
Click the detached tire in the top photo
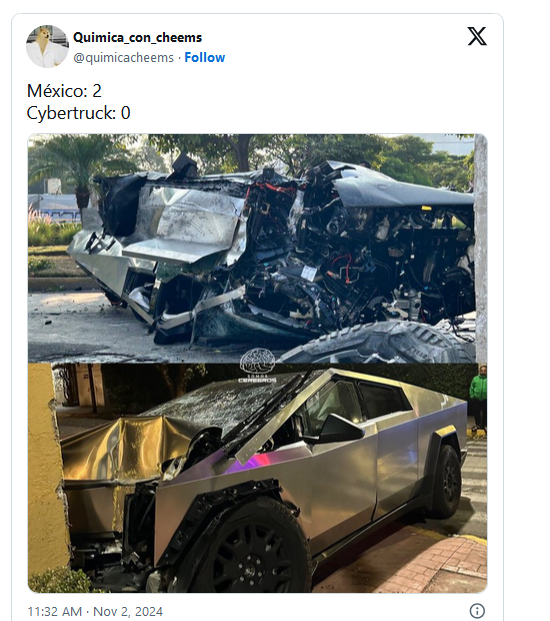coord(378,343)
